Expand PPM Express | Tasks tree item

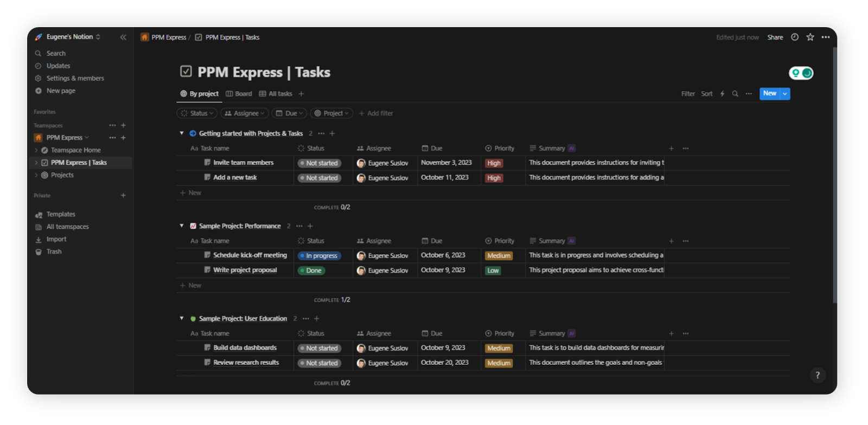point(36,163)
